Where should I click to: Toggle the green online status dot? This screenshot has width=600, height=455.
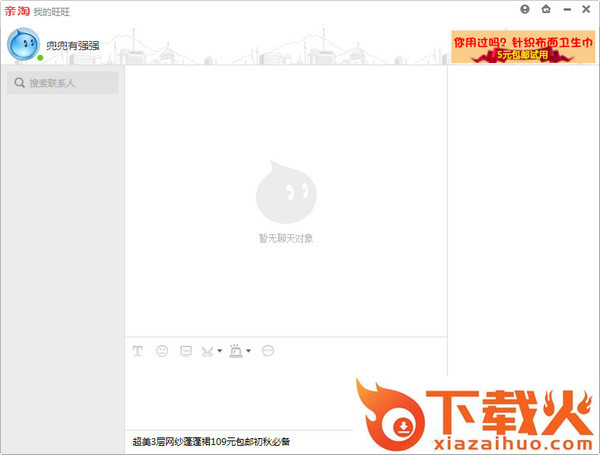(40, 58)
